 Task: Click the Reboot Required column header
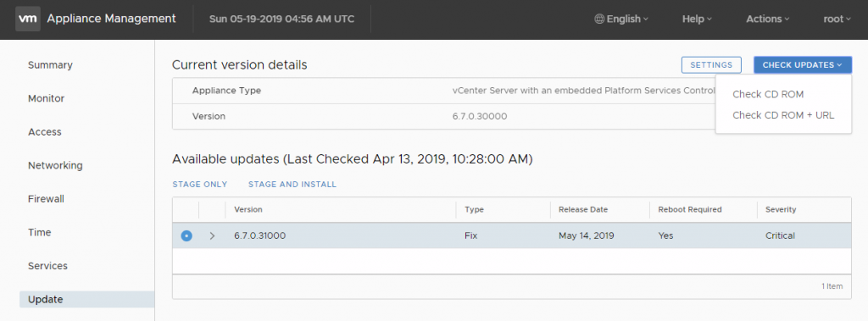tap(690, 210)
